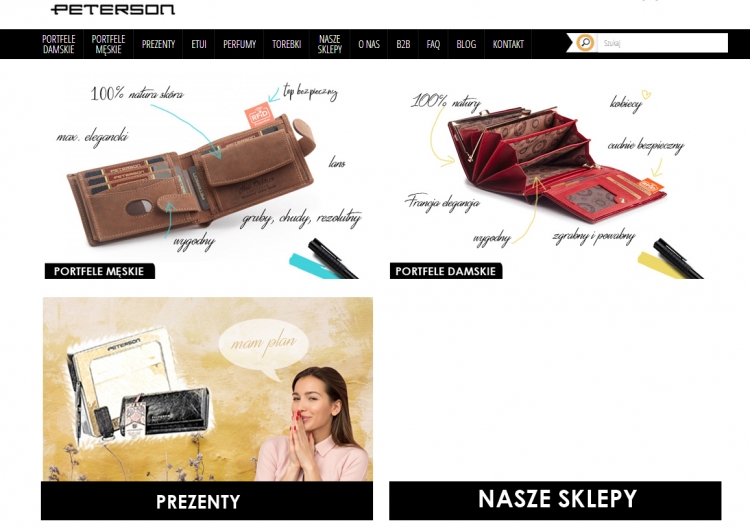Open the Portfele Damskie menu item
This screenshot has height=530, width=750.
[58, 44]
